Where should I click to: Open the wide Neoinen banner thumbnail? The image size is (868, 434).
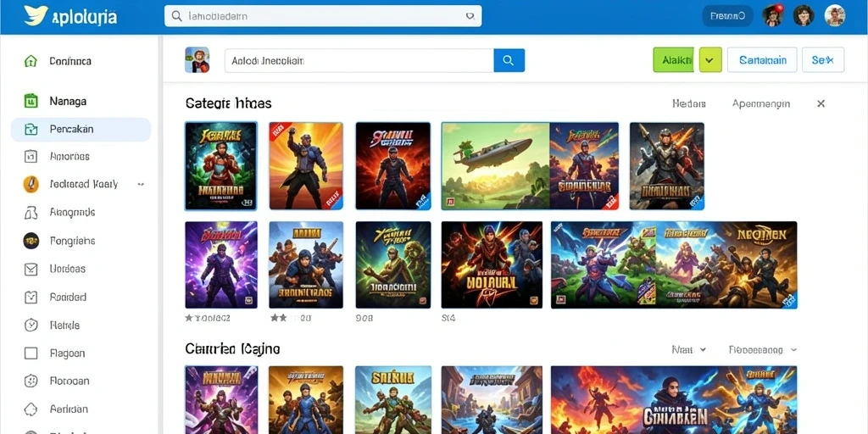click(x=674, y=264)
